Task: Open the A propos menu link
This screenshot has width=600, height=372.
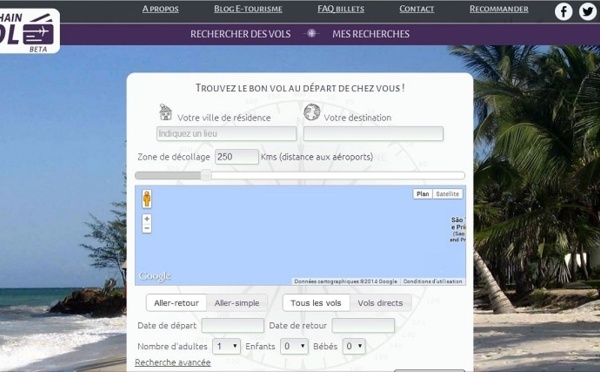Action: tap(160, 9)
